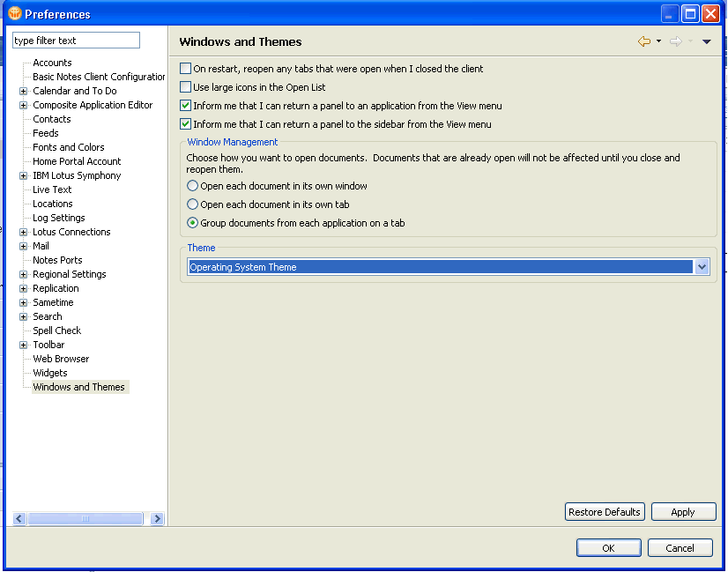This screenshot has height=572, width=728.
Task: Open the view menu triangle in header
Action: (x=706, y=41)
